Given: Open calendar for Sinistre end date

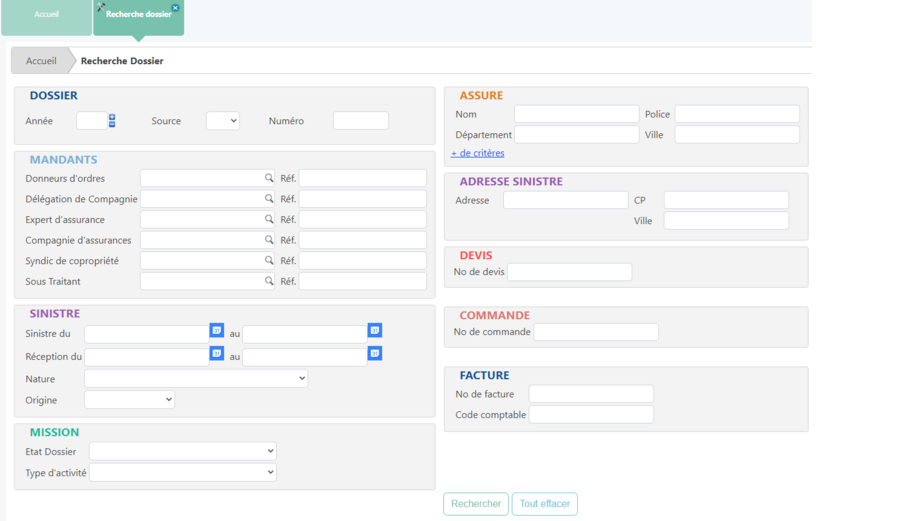Looking at the screenshot, I should click(x=374, y=330).
